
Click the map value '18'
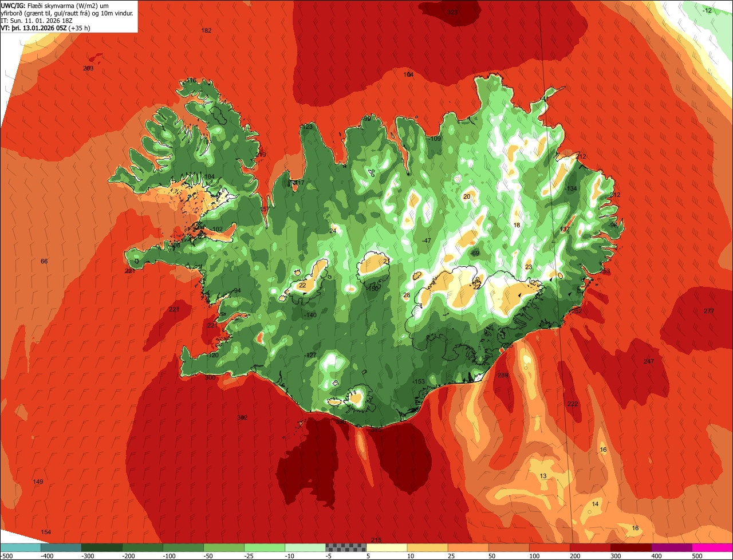click(x=517, y=225)
